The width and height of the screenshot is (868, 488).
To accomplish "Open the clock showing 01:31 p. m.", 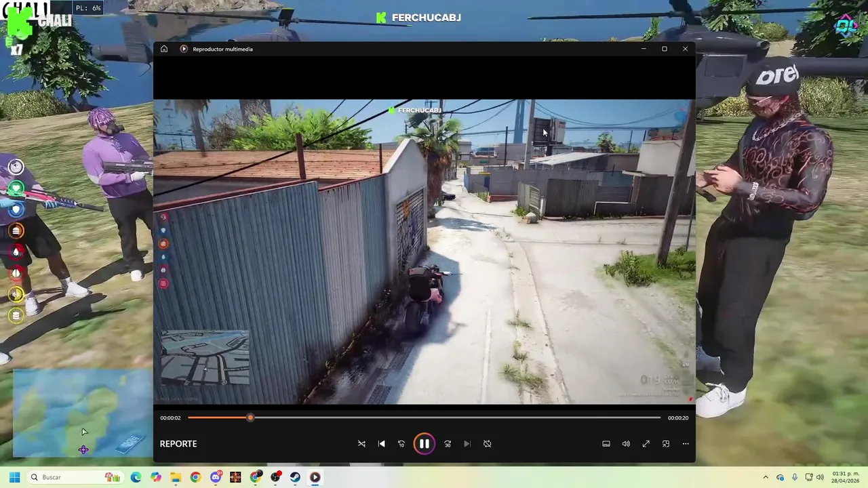I will coord(846,477).
